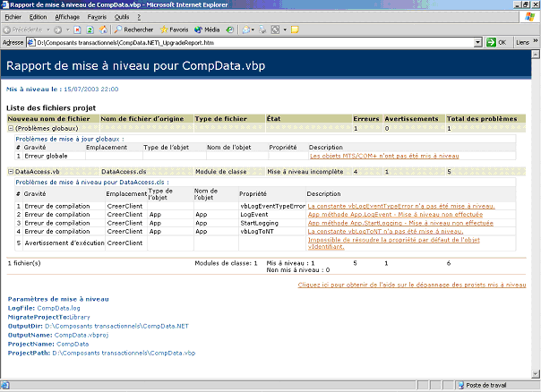
Task: Open the Favoris menu in menu bar
Action: pyautogui.click(x=97, y=17)
